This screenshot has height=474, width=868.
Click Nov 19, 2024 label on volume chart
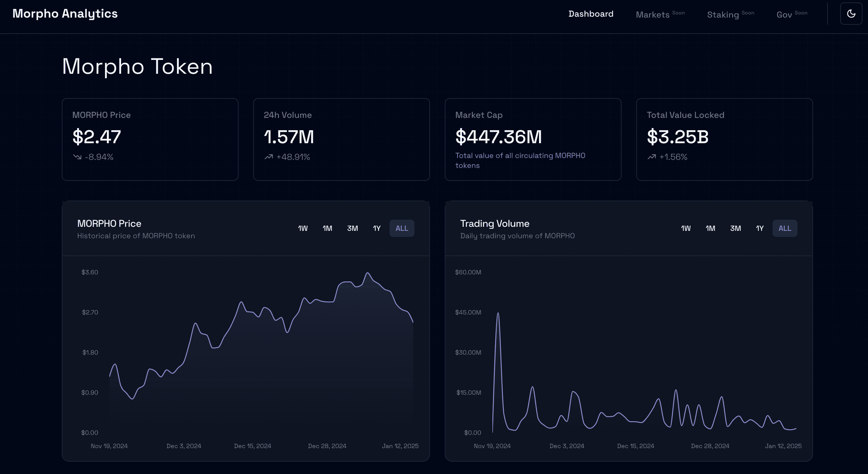[492, 446]
